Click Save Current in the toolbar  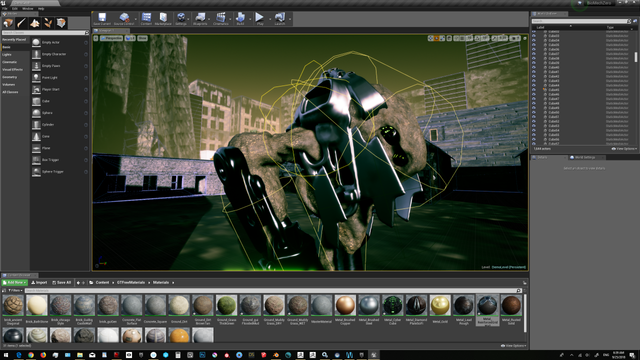(102, 19)
